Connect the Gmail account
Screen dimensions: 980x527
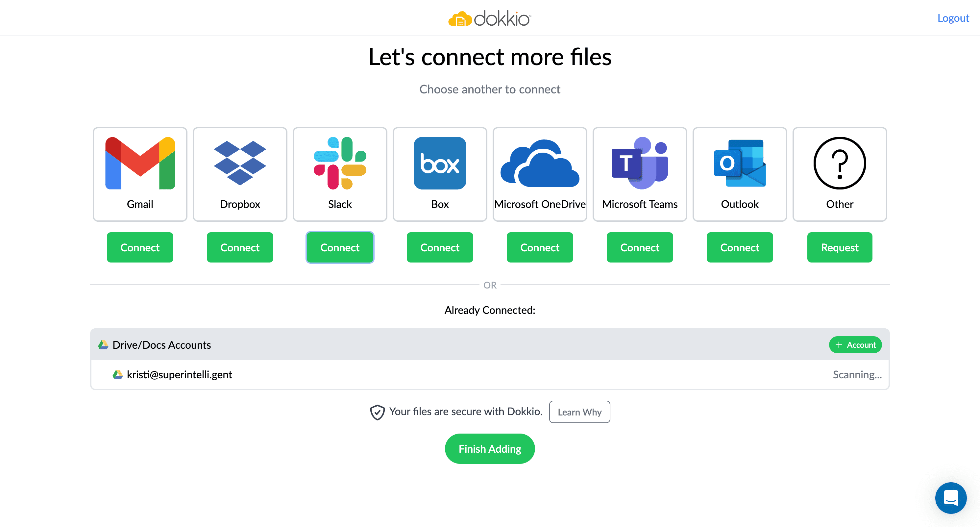[x=140, y=247]
